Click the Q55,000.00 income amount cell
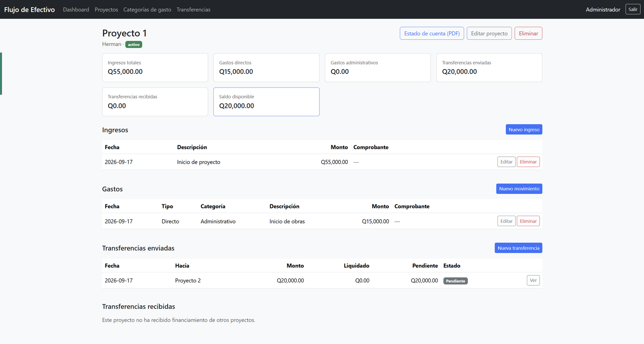Image resolution: width=644 pixels, height=344 pixels. 334,162
